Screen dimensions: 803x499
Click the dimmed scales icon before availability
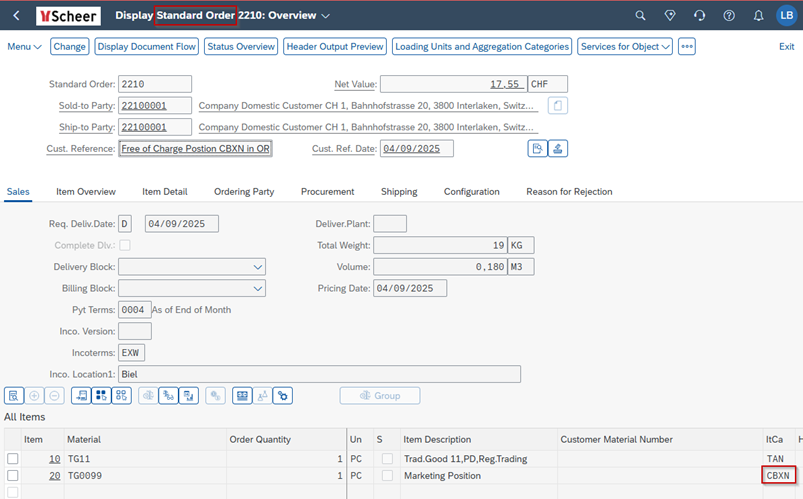tap(148, 396)
